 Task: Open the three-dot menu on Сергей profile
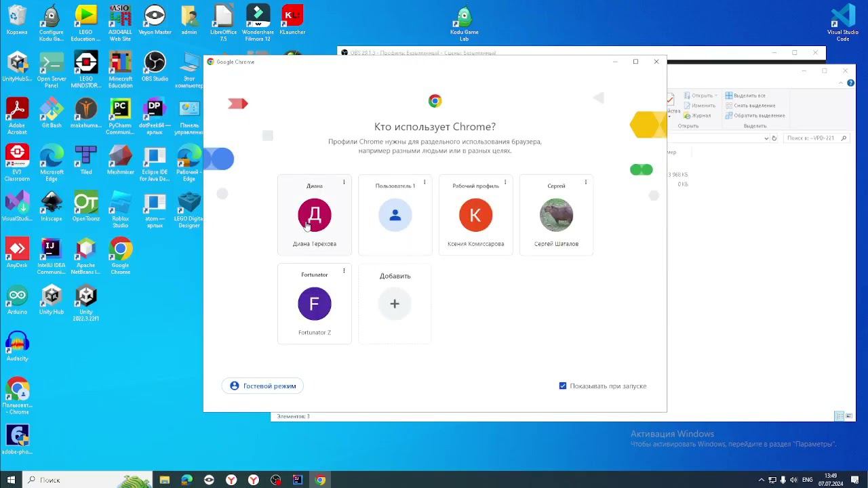pos(586,182)
